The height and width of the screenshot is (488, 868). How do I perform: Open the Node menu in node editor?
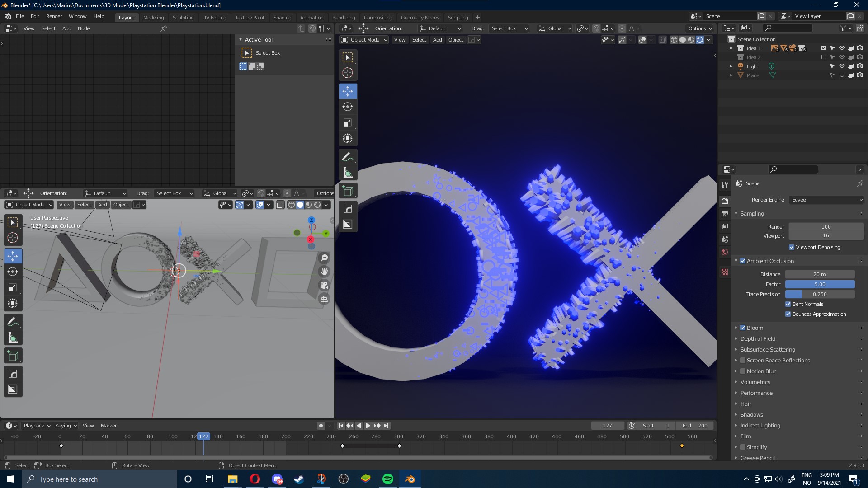point(84,28)
